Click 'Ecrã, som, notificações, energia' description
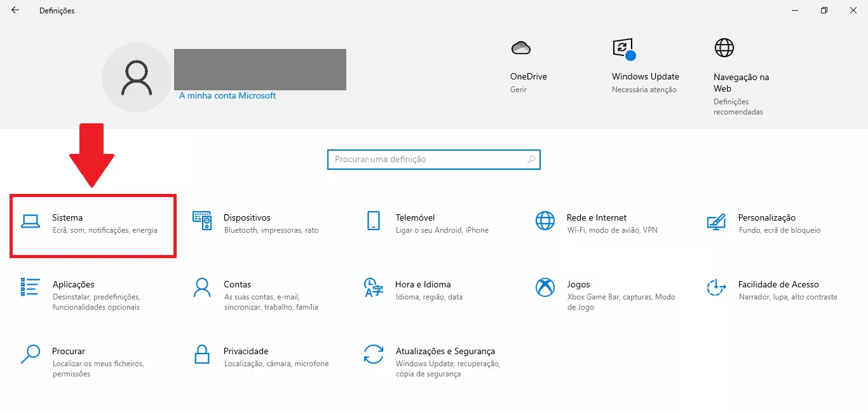Image resolution: width=868 pixels, height=412 pixels. (105, 230)
